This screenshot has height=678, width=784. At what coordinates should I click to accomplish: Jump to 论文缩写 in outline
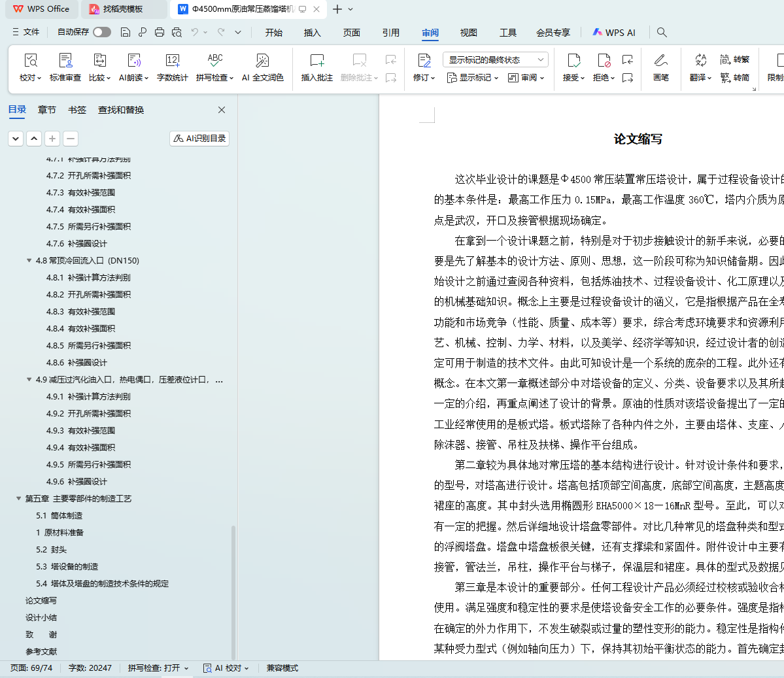(x=41, y=600)
